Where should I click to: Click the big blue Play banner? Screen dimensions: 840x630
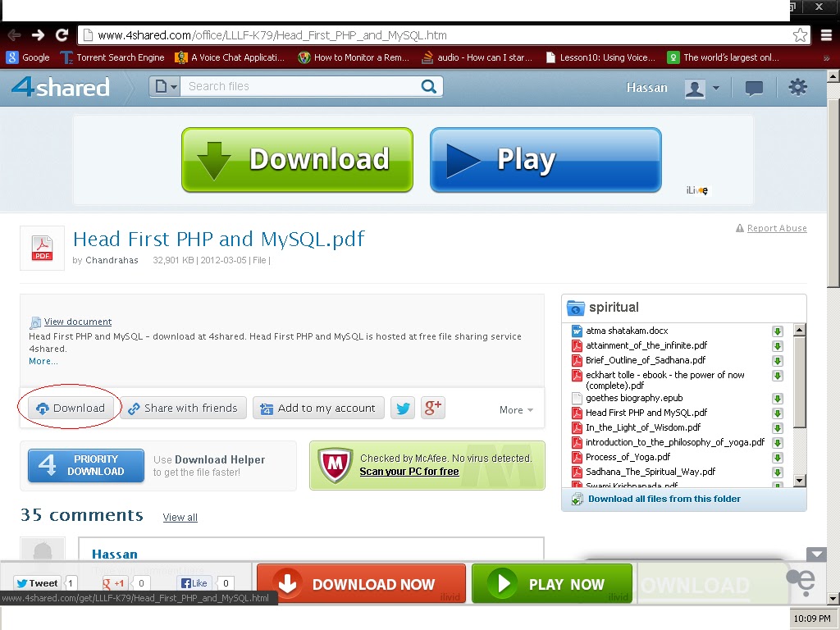546,160
